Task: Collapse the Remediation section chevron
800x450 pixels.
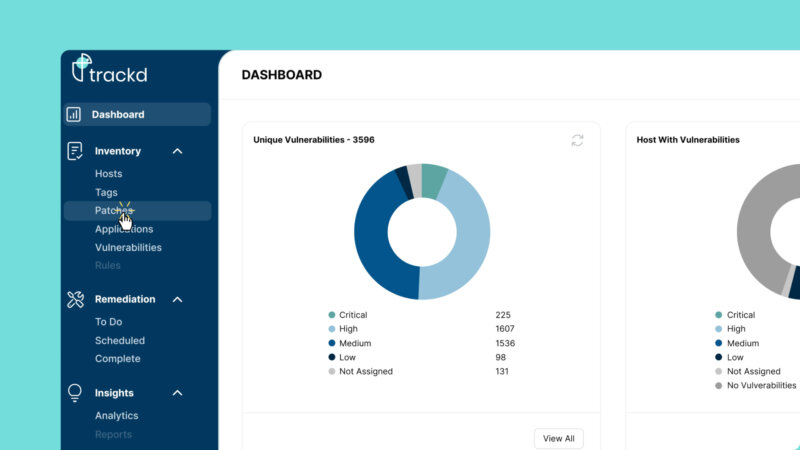Action: (177, 299)
